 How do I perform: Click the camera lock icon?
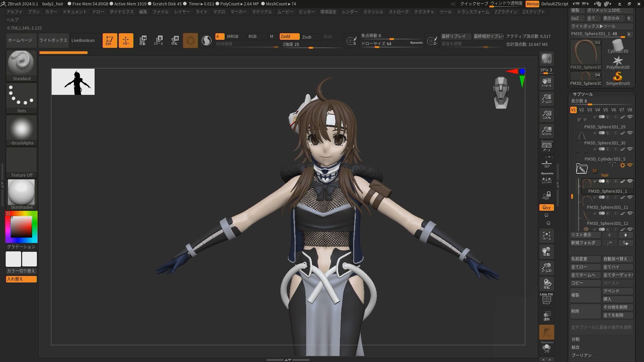tap(547, 195)
